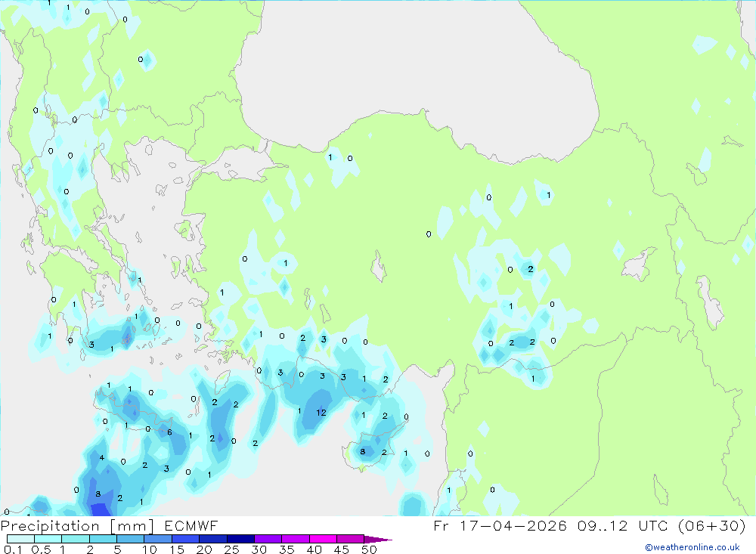Click the '50' legend scale label
Image resolution: width=756 pixels, height=554 pixels.
point(370,549)
